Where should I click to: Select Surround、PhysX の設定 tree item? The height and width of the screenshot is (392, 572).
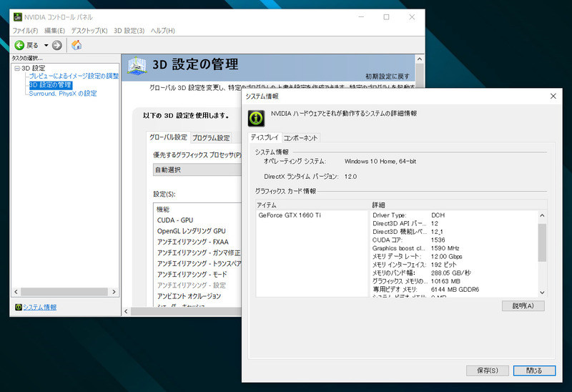63,94
